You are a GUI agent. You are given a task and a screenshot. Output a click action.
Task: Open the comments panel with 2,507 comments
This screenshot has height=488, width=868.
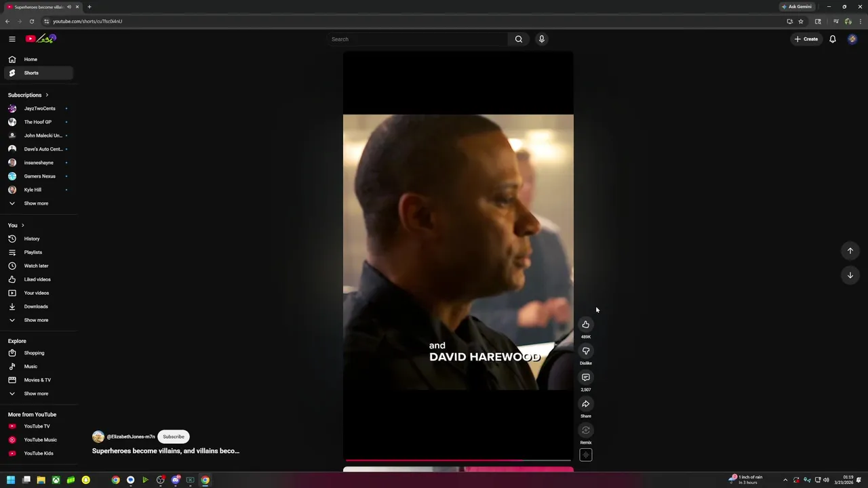coord(586,378)
